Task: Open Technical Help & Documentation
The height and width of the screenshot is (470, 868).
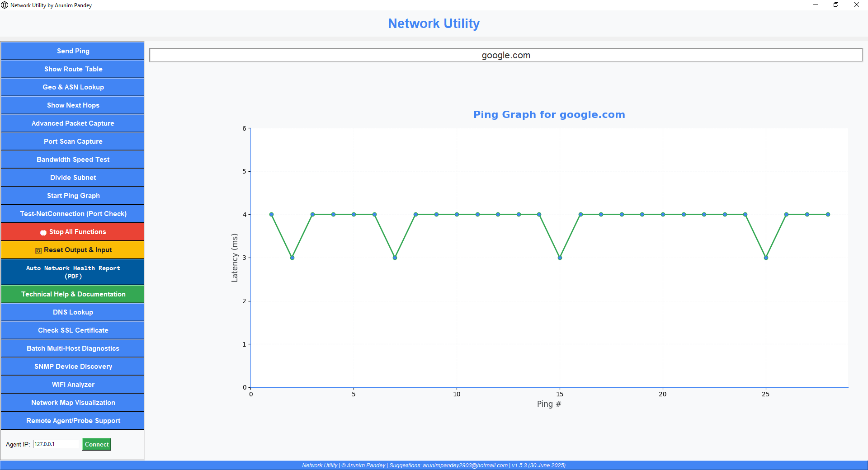Action: pos(72,294)
